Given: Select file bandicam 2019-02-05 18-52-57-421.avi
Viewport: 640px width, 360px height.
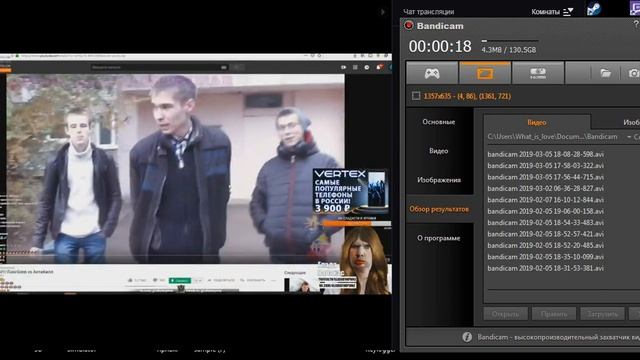Looking at the screenshot, I should (545, 234).
